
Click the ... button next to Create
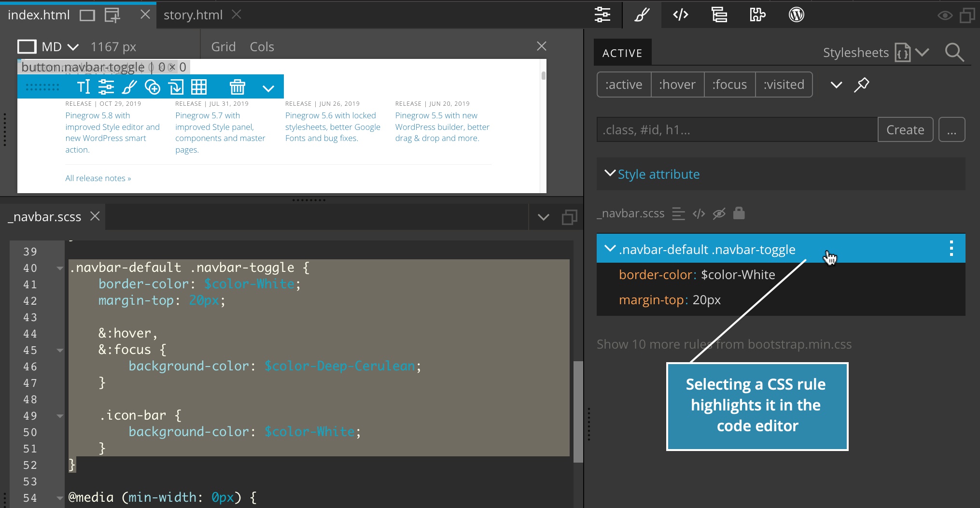pos(952,129)
